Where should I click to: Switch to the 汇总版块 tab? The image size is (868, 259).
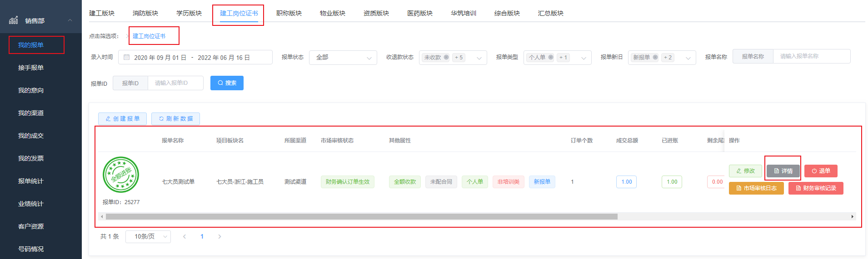tap(550, 13)
